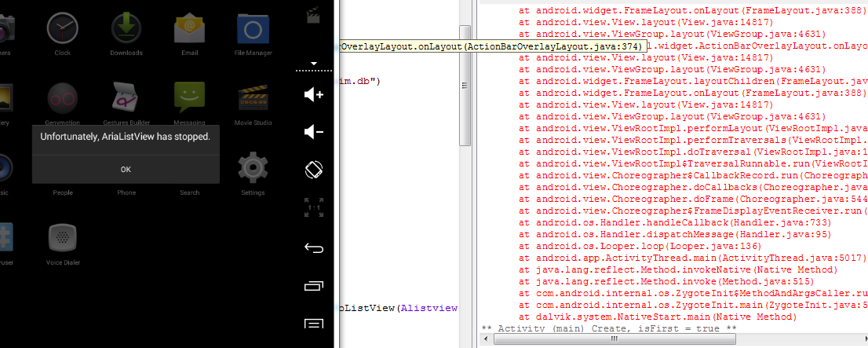Click the Genymotion volume down button
The width and height of the screenshot is (868, 348).
(314, 132)
